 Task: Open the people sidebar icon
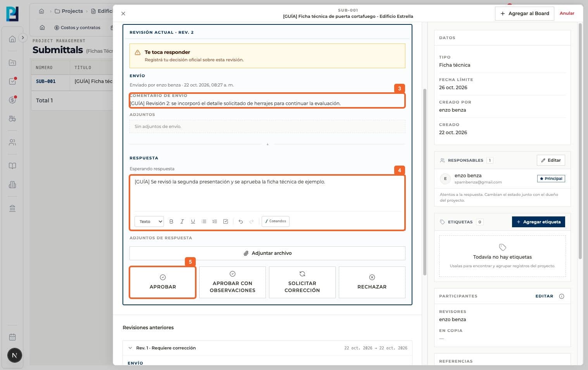pyautogui.click(x=12, y=142)
